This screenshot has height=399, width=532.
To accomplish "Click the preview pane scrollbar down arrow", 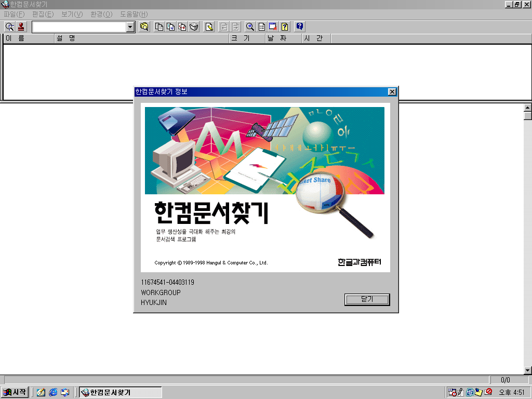I will 528,370.
